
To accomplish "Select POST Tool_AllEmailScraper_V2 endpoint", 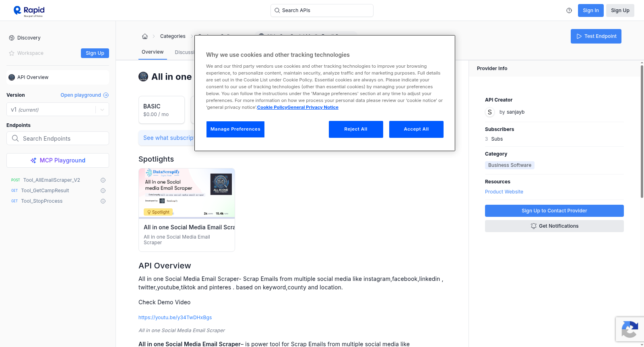I will 51,180.
